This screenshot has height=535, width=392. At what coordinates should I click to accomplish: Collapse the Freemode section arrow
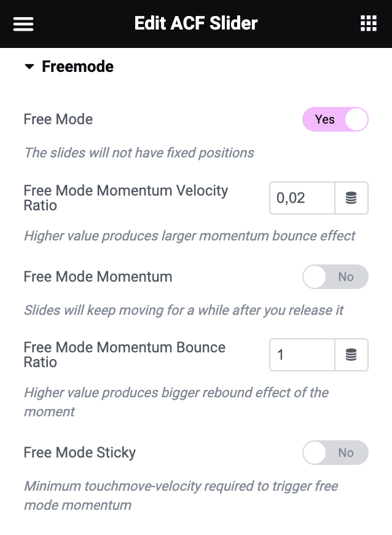pos(29,66)
